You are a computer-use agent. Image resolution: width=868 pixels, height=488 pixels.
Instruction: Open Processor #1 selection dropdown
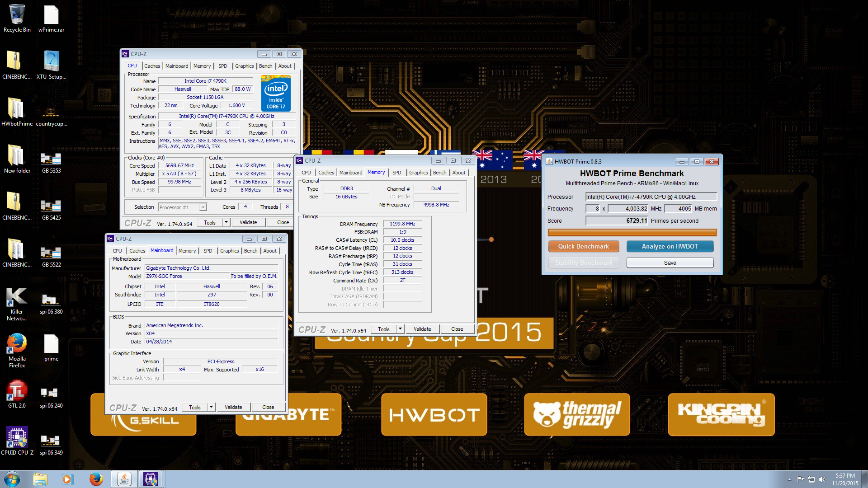(183, 207)
